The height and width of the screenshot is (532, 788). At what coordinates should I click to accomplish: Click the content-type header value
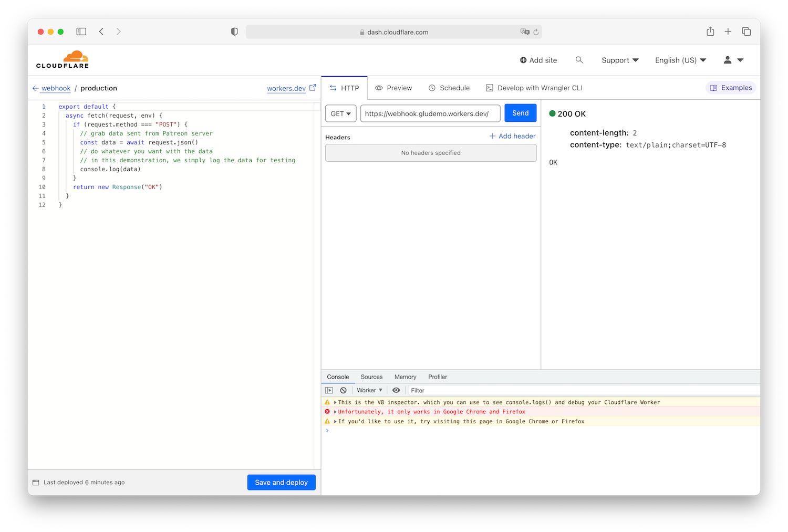(x=676, y=145)
